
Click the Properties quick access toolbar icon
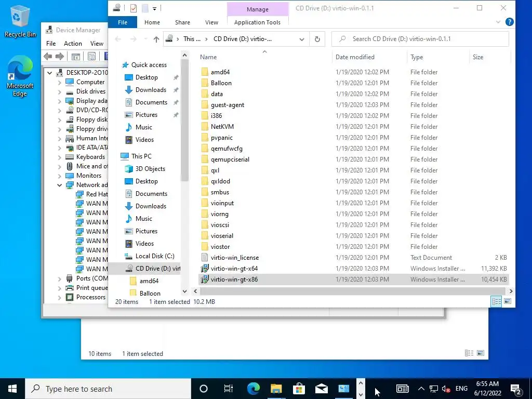pos(134,8)
